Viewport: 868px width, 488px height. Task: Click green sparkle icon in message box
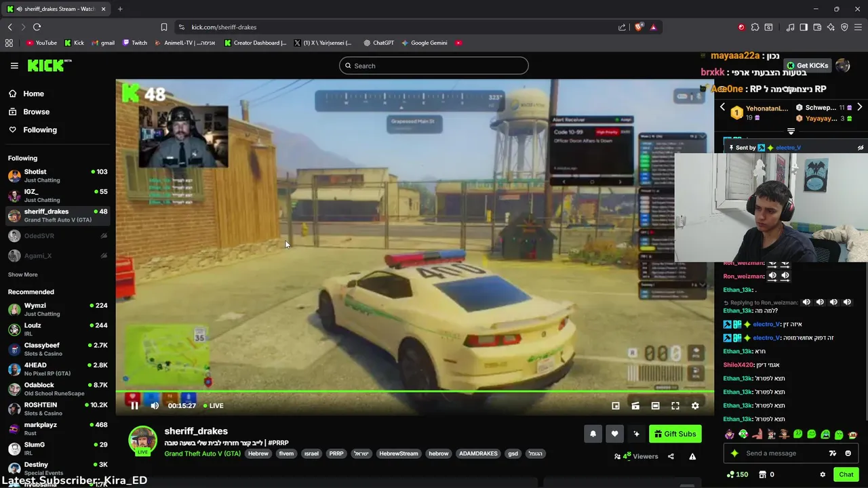734,453
